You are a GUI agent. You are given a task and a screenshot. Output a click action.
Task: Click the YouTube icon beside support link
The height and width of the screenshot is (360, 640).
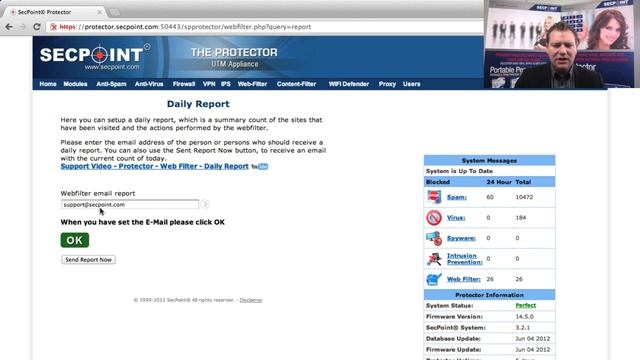click(260, 167)
